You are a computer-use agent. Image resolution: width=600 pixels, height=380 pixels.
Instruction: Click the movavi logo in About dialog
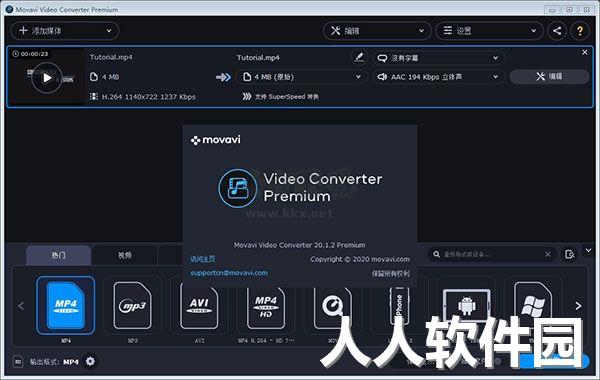tap(216, 140)
